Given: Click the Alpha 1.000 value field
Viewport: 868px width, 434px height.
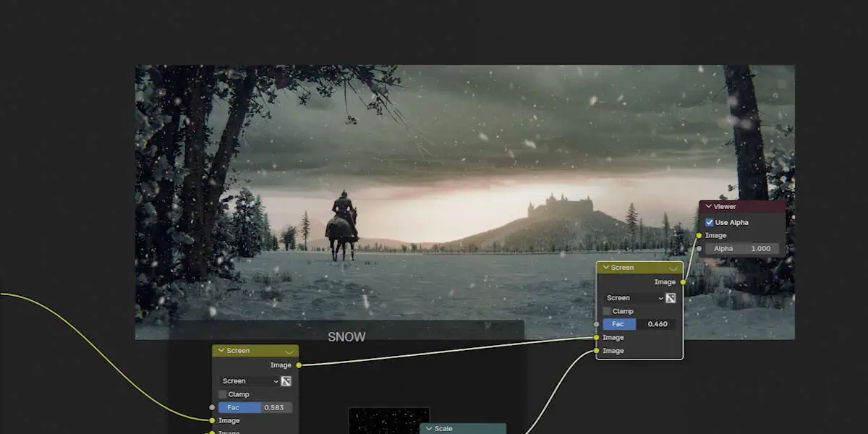Looking at the screenshot, I should tap(742, 248).
